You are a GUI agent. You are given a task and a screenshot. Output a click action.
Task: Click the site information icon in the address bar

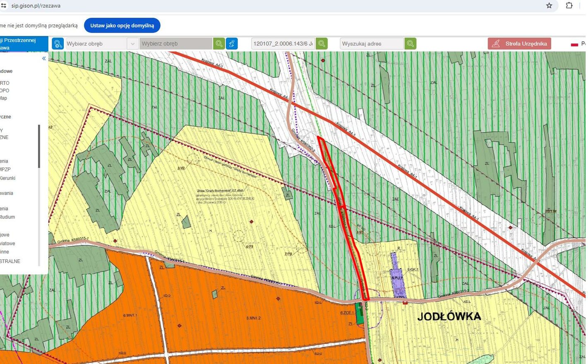tap(3, 6)
